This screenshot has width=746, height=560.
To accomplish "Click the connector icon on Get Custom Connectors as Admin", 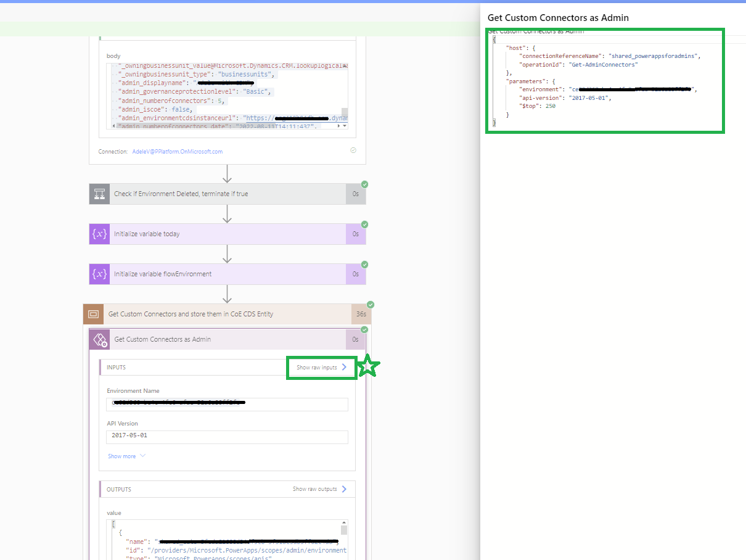I will [100, 339].
